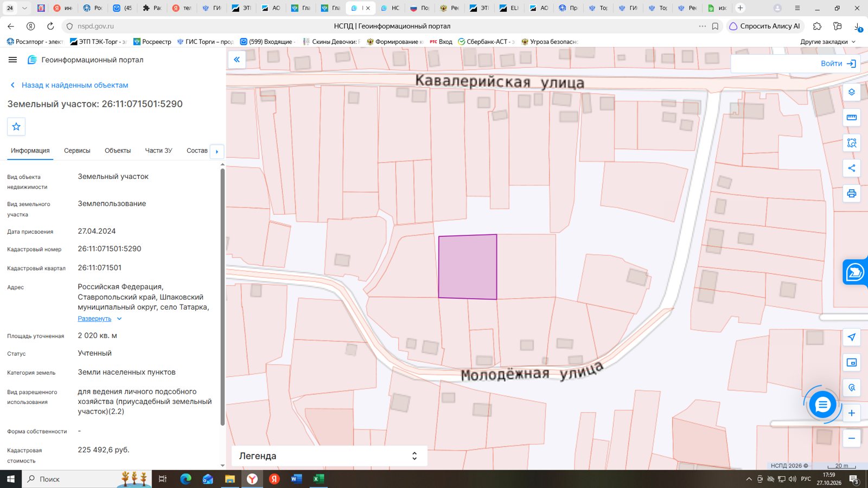This screenshot has width=868, height=488.
Task: Activate the area search selection tool
Action: pyautogui.click(x=852, y=143)
